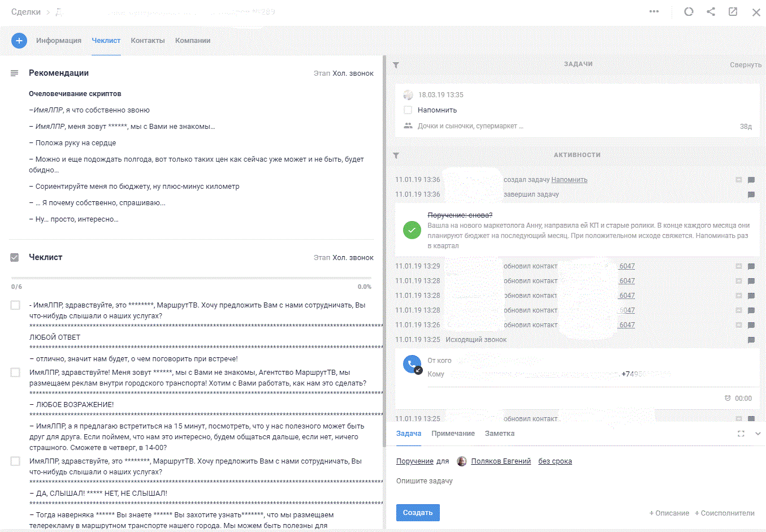Viewport: 766px width, 532px height.
Task: Collapse the task editor with chevron
Action: [x=758, y=434]
